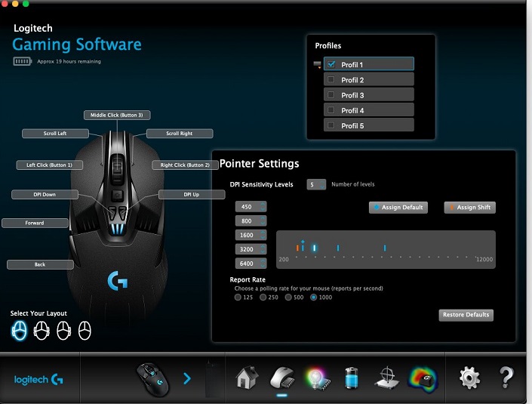The height and width of the screenshot is (404, 532).
Task: Click the Assign Default button
Action: 398,208
